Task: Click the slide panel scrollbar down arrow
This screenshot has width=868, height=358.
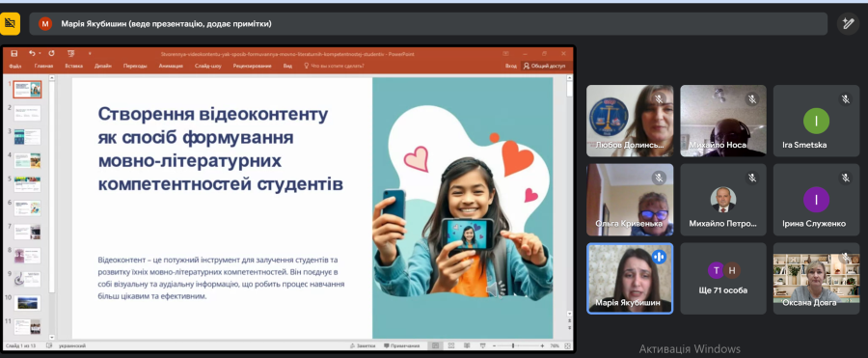Action: tap(52, 337)
